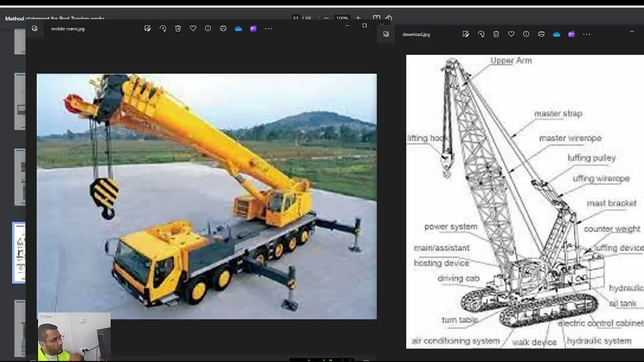This screenshot has height=362, width=644.
Task: Click the 'air conditioning system' label in diagram
Action: [455, 341]
